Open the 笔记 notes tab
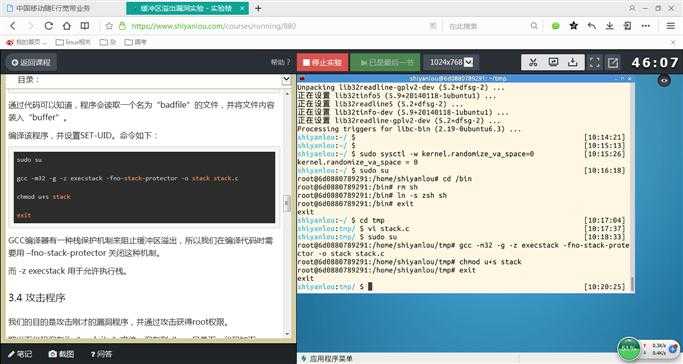This screenshot has width=683, height=364. 20,354
